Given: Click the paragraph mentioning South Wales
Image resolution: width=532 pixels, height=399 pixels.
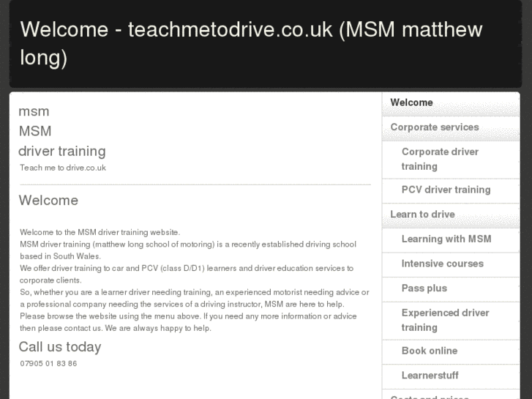Looking at the screenshot, I should coord(188,250).
